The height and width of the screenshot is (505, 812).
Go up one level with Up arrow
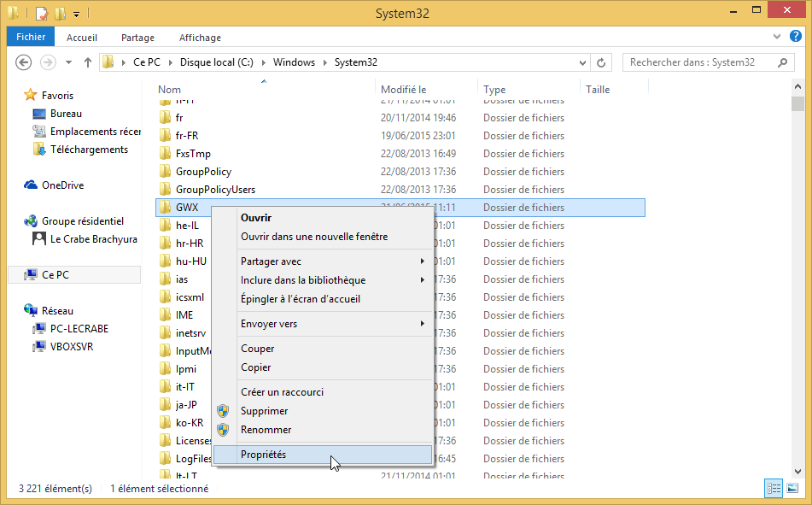pos(87,62)
